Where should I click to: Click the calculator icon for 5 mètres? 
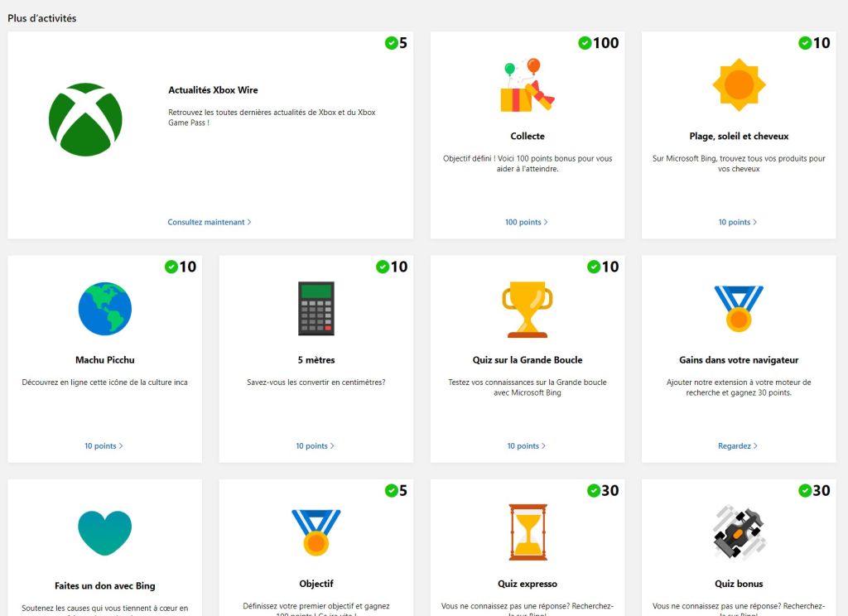[x=316, y=309]
